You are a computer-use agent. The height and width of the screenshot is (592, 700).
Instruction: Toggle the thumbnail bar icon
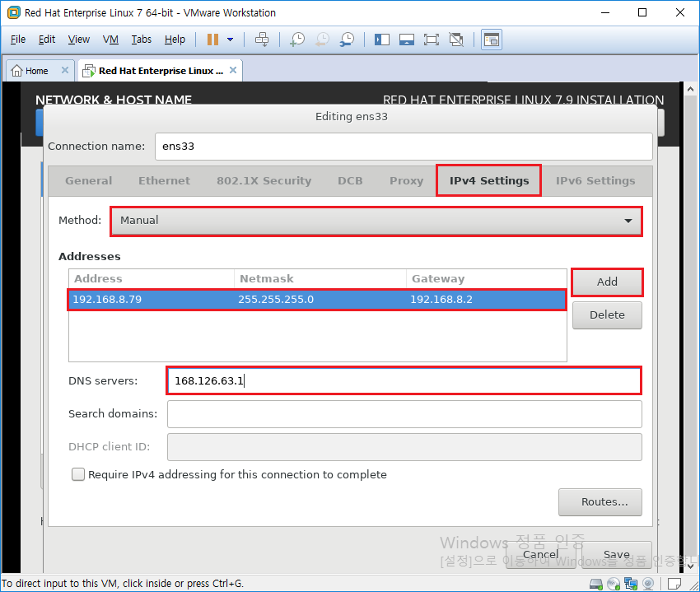(406, 40)
